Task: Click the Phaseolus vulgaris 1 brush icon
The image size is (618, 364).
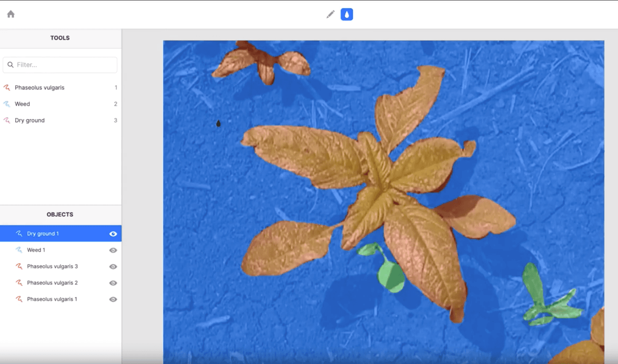Action: pos(19,299)
